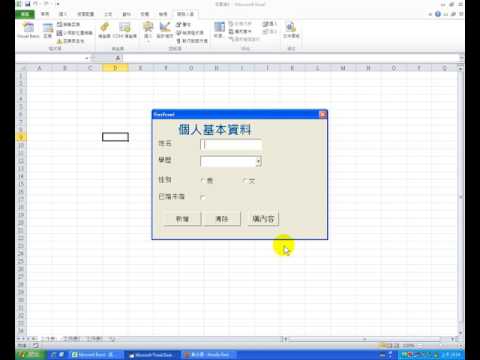Select the Developer ribbon tab
480x360 pixels.
(x=185, y=14)
